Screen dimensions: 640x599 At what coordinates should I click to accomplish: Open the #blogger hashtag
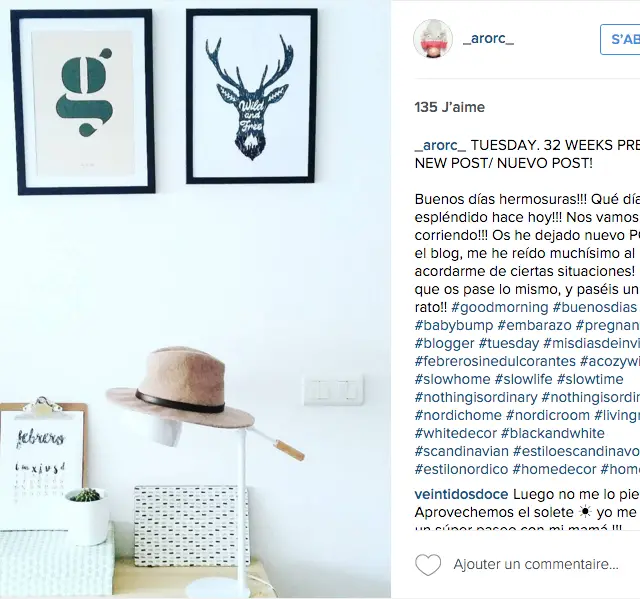click(444, 343)
